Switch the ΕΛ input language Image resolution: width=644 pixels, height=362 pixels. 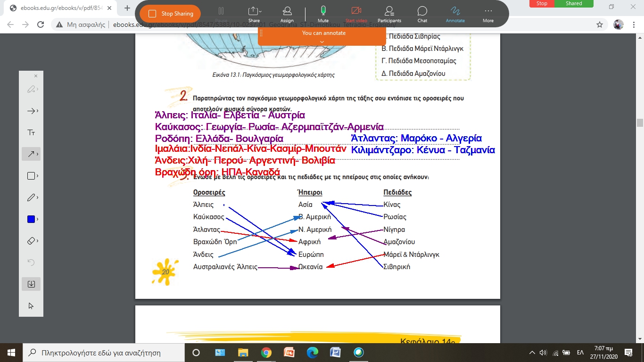pos(580,353)
